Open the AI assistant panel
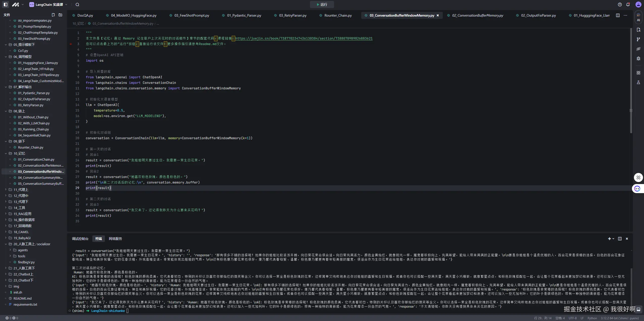 (638, 17)
